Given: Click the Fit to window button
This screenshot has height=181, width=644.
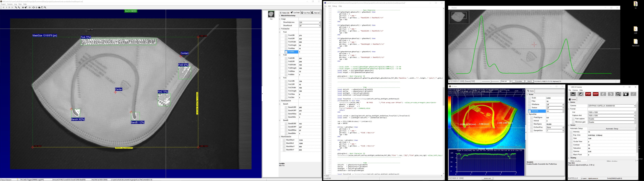Looking at the screenshot, I should pos(519,81).
